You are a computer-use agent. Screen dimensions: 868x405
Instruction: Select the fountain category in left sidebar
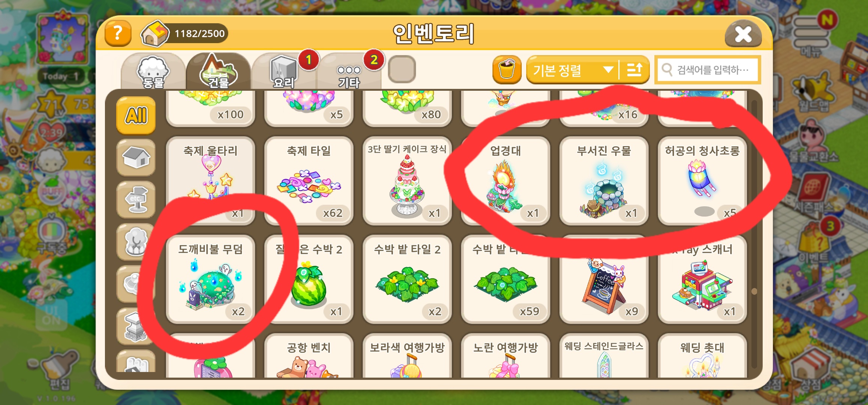[136, 284]
